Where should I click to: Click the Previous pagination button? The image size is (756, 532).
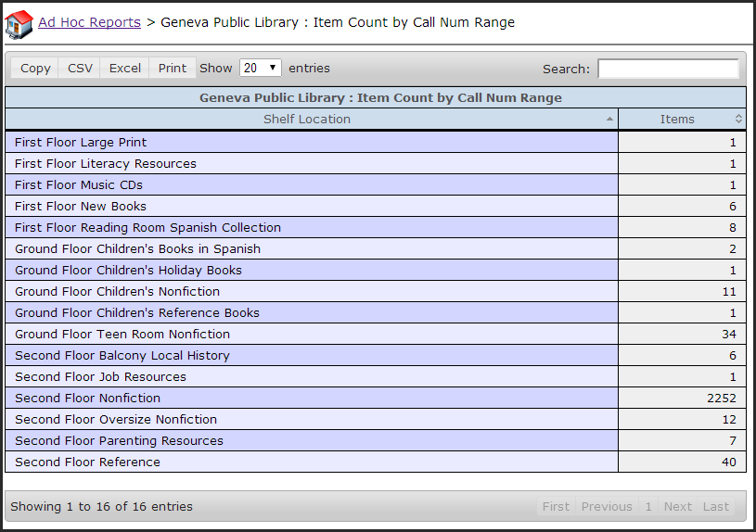coord(607,506)
